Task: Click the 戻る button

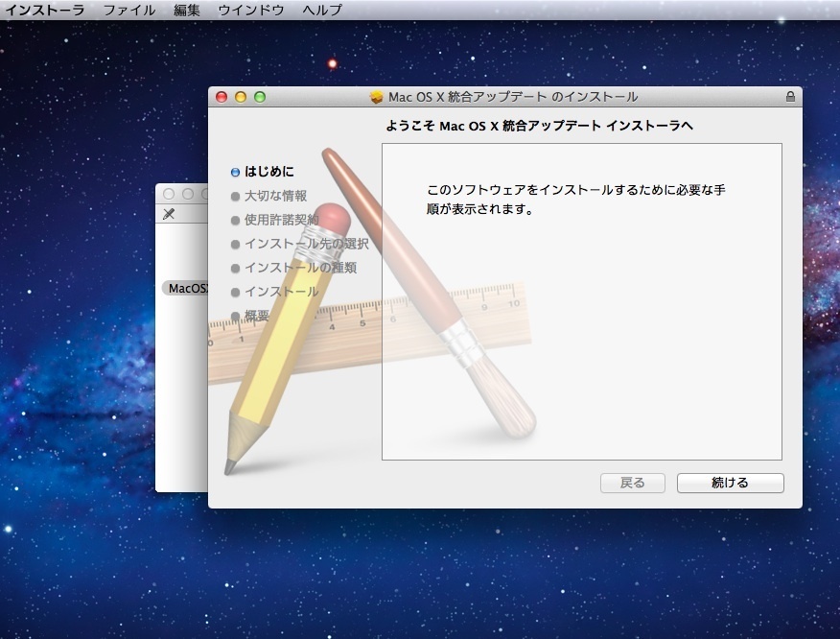Action: tap(633, 483)
